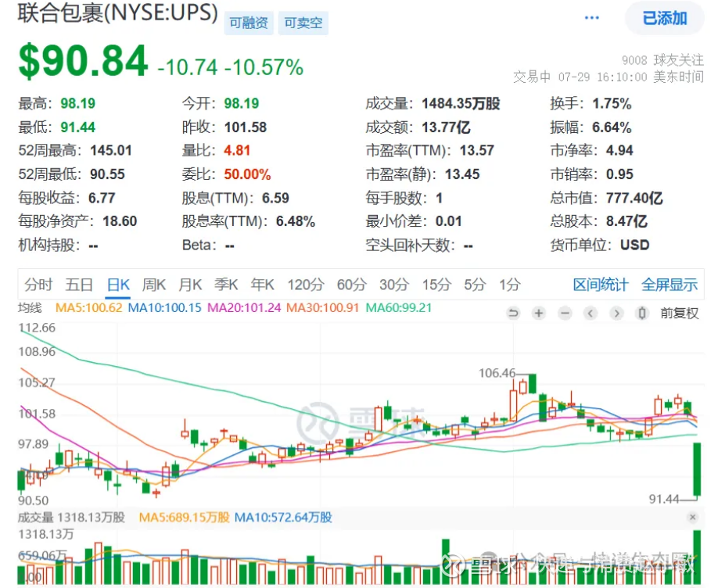
Task: Click the 成交量 1318.13万股 panel label
Action: click(71, 518)
